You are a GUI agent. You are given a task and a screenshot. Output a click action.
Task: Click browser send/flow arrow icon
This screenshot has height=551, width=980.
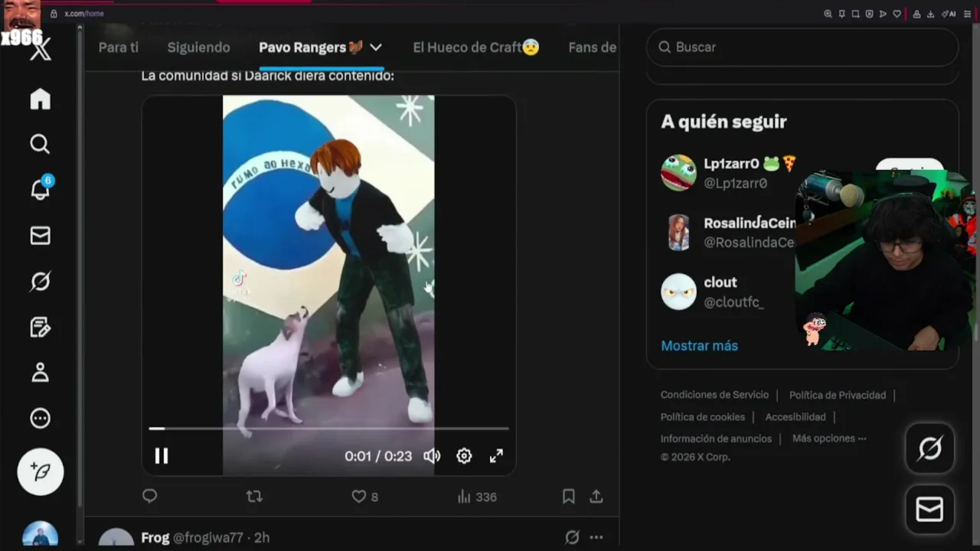(883, 14)
